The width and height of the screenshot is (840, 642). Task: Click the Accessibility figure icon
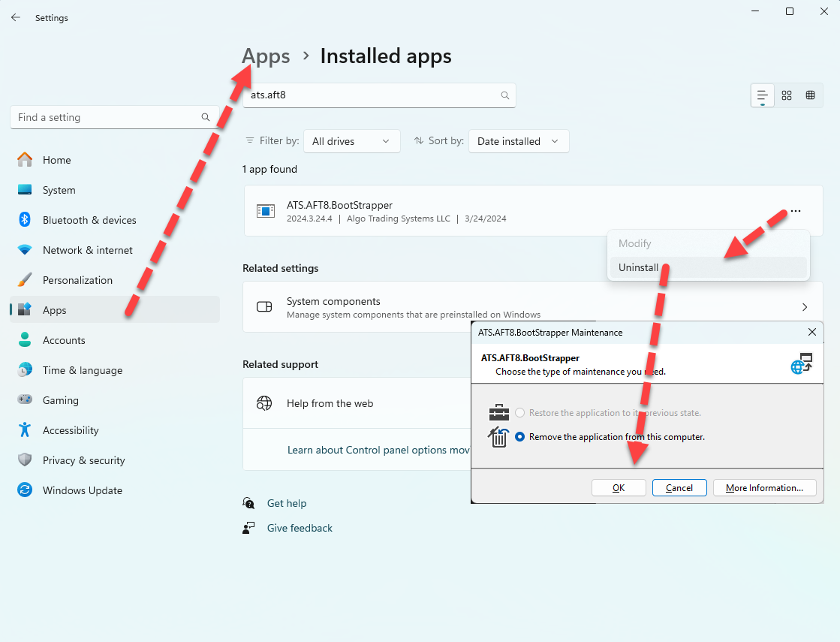point(25,430)
